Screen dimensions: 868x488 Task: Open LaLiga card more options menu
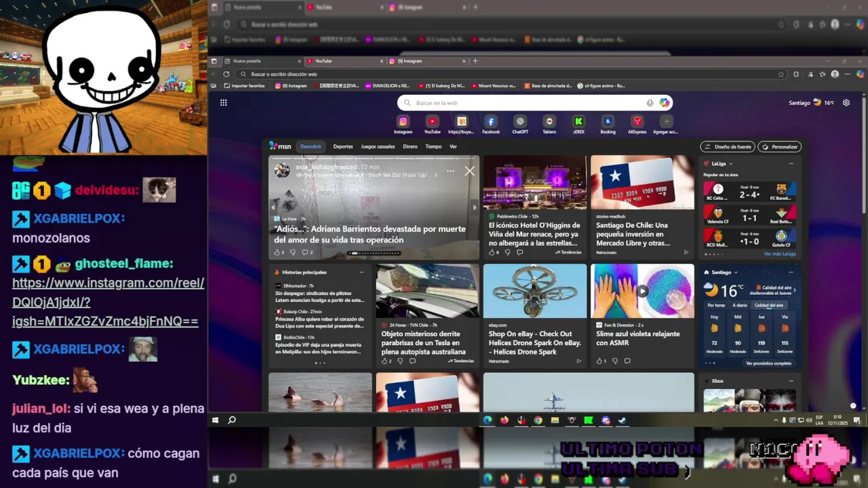[x=791, y=163]
